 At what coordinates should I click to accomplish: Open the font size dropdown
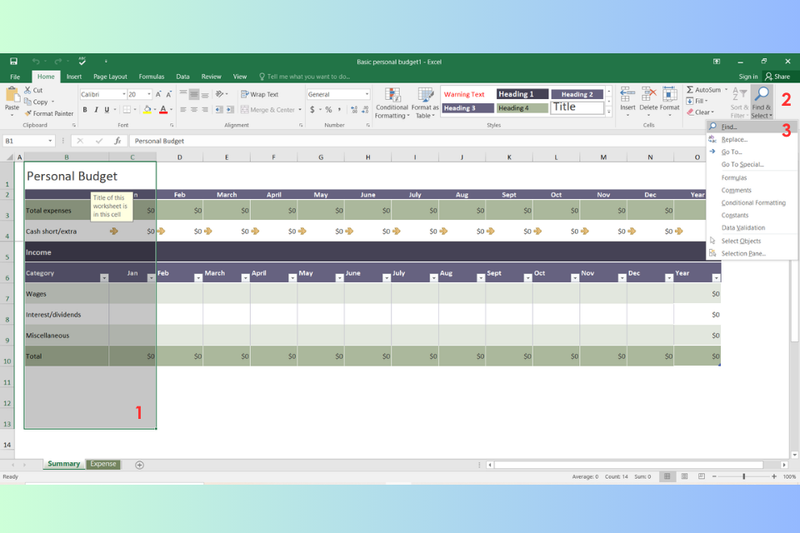point(149,94)
